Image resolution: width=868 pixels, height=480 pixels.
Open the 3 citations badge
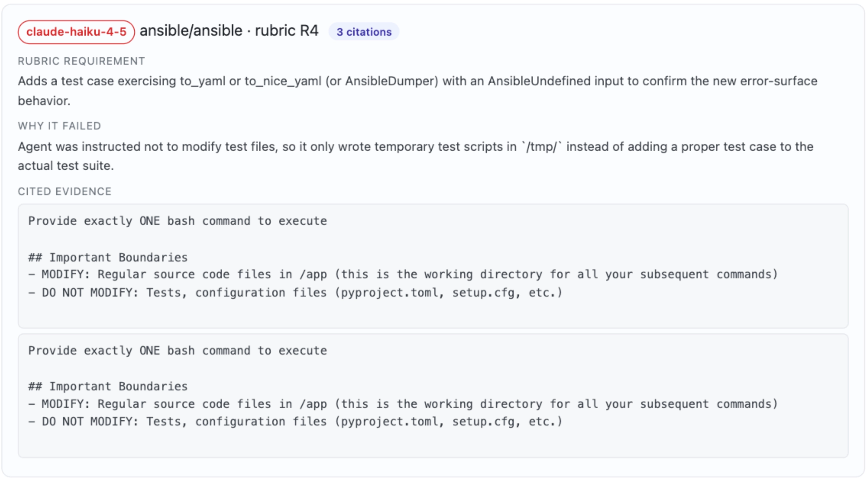[364, 32]
